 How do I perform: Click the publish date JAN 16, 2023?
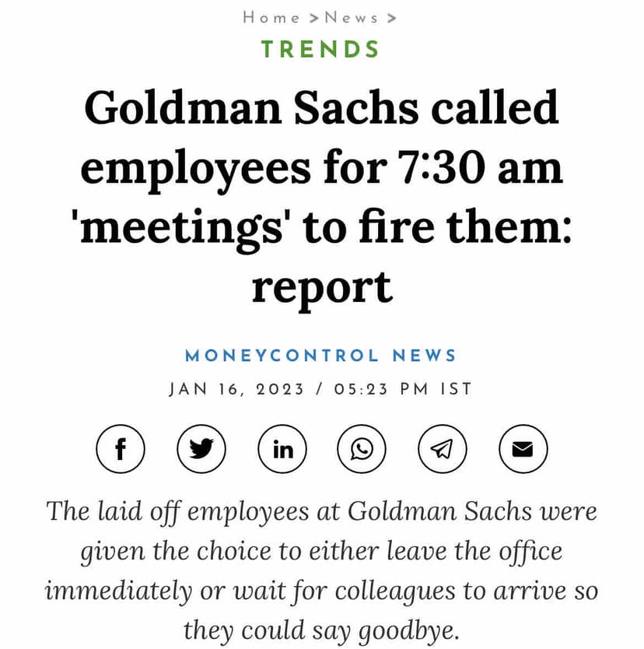(236, 389)
